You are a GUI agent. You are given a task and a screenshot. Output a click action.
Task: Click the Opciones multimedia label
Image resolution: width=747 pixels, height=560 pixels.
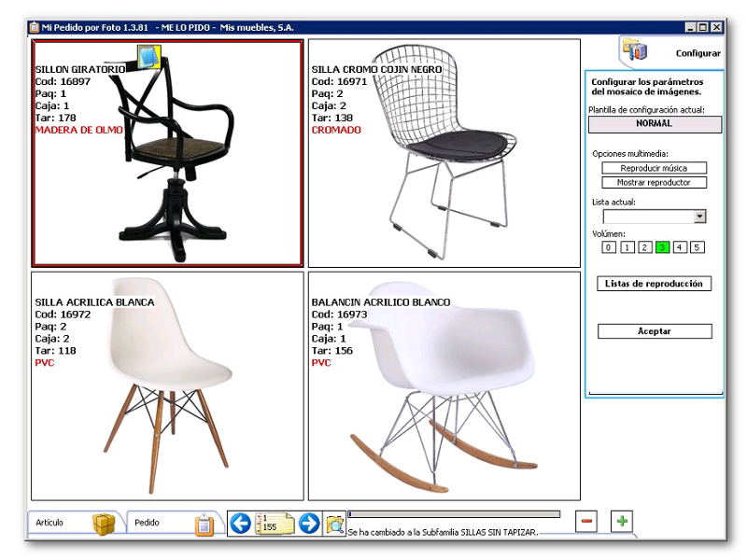pos(630,154)
